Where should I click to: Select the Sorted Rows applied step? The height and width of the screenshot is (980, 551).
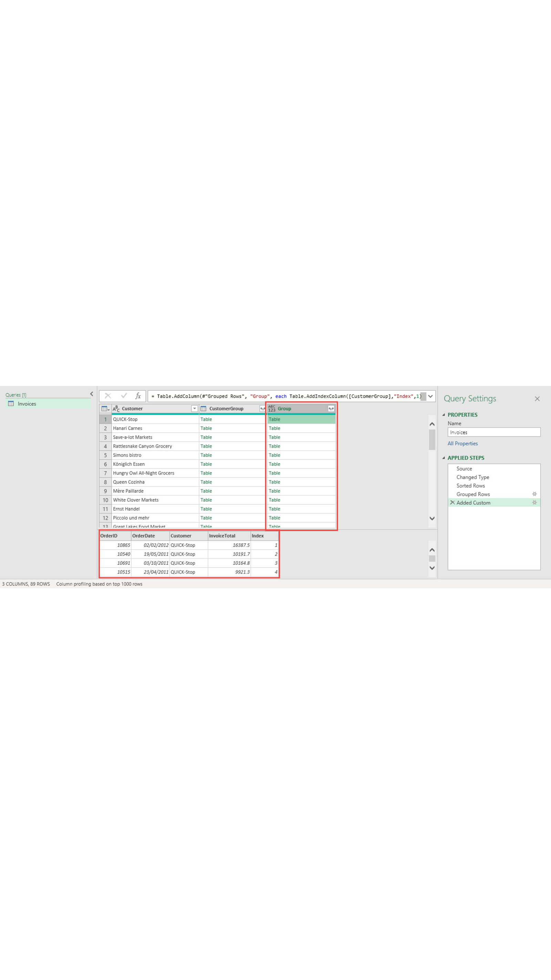click(x=470, y=486)
